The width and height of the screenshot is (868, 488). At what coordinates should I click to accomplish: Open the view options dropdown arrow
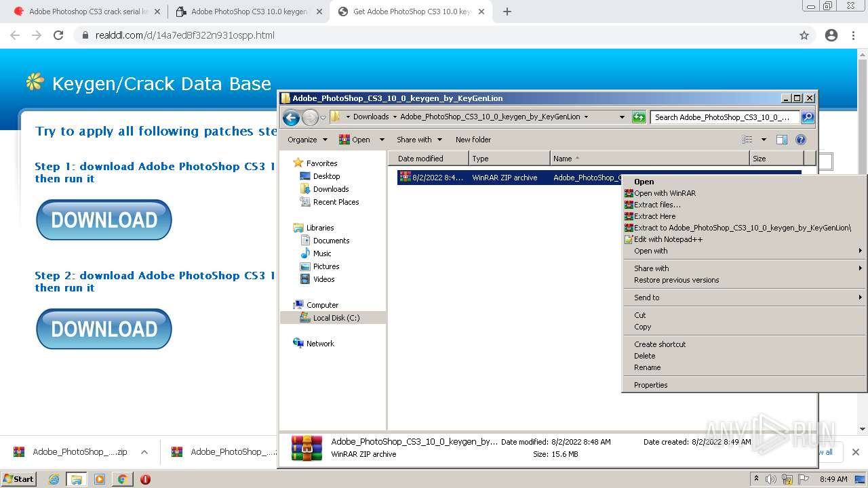pyautogui.click(x=764, y=140)
